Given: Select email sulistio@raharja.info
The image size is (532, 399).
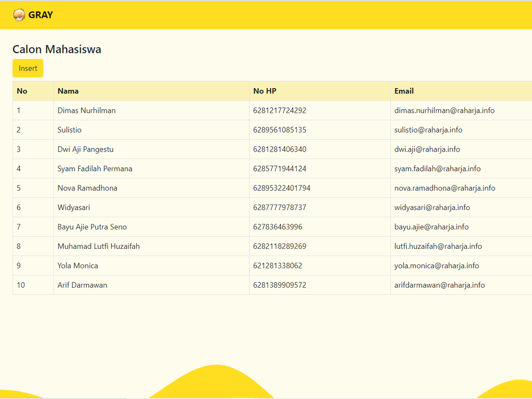Looking at the screenshot, I should (x=428, y=130).
